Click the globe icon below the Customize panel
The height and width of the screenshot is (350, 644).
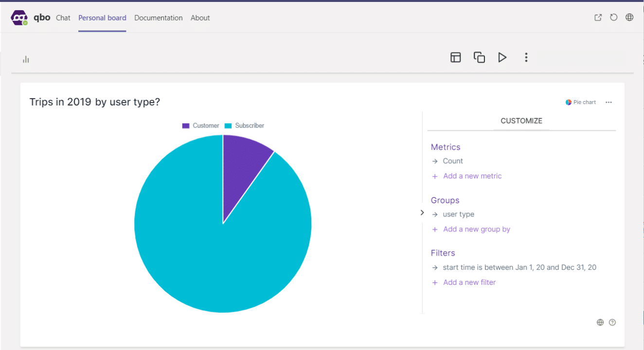point(600,322)
